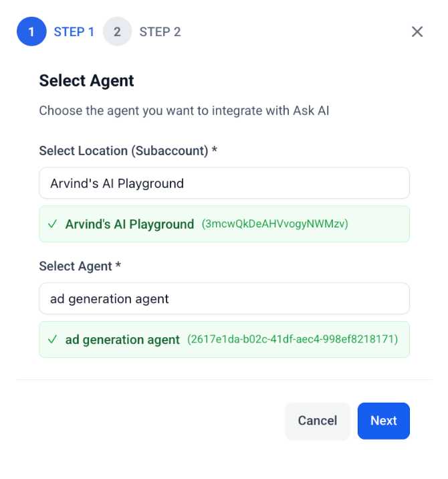Click the agent ID starting with 2617e1da
The image size is (448, 479).
292,340
